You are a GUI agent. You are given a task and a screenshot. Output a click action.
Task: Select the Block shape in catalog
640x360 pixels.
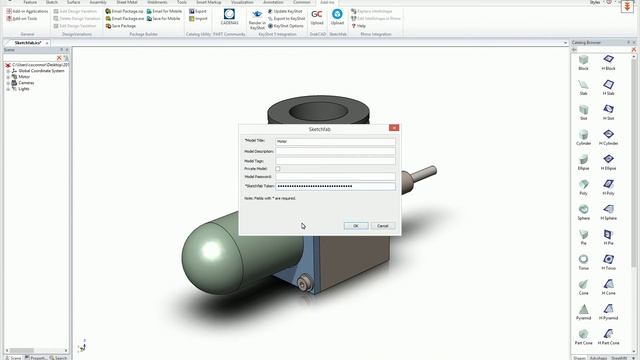(584, 62)
